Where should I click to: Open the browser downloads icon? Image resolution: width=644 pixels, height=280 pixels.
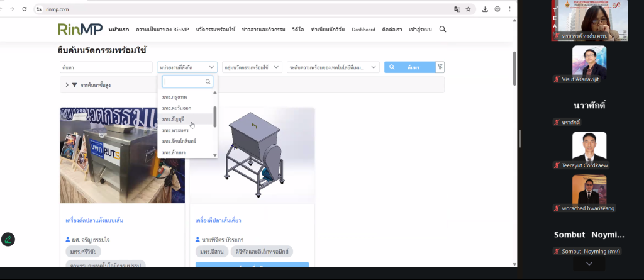[485, 9]
